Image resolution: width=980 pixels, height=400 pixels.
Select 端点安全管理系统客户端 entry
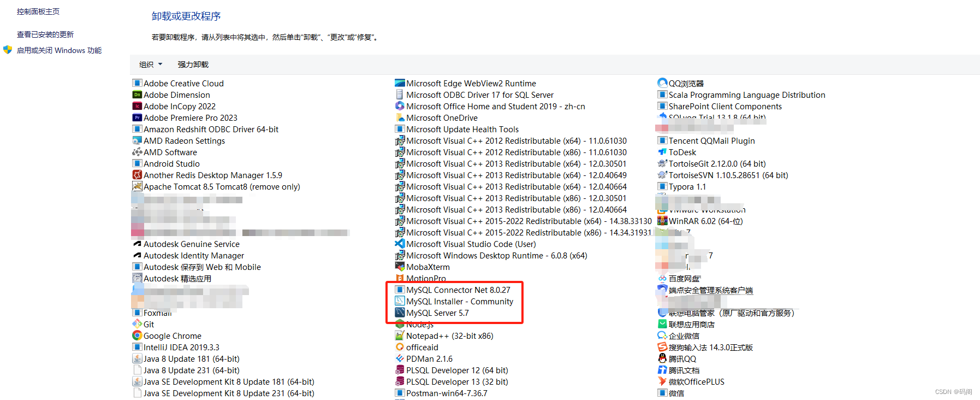[x=705, y=290]
